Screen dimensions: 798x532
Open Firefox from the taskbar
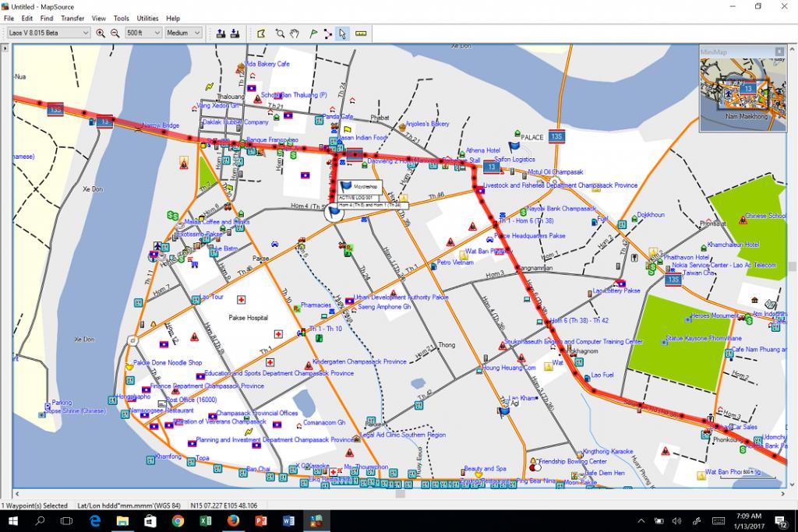(233, 521)
